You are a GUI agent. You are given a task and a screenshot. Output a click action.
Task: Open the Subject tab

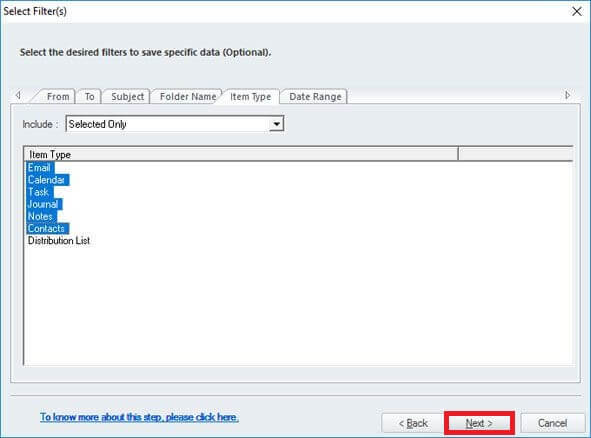[x=127, y=96]
